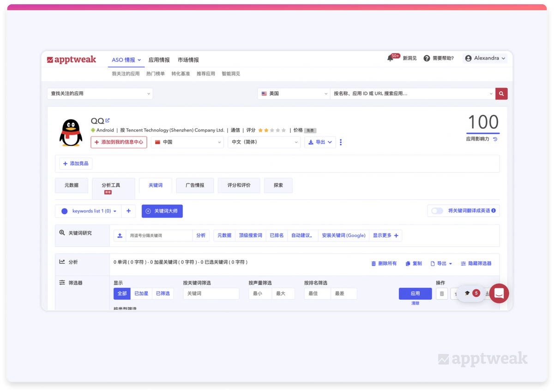Click the 清除 link
Viewport: 554px width, 392px height.
pos(415,303)
